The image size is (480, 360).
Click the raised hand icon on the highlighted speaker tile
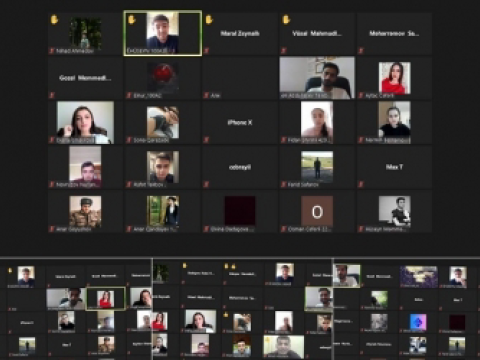[x=132, y=20]
